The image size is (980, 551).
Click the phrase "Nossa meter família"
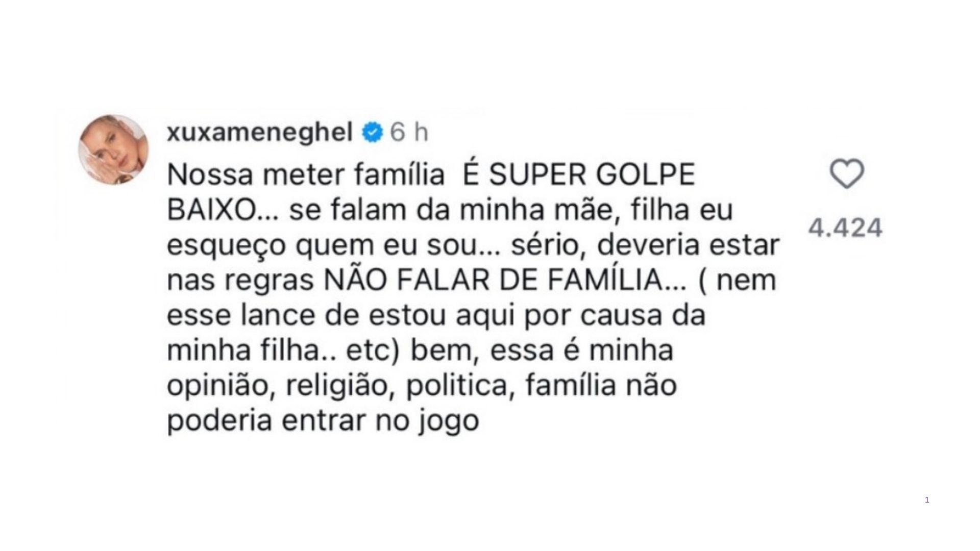click(x=306, y=175)
